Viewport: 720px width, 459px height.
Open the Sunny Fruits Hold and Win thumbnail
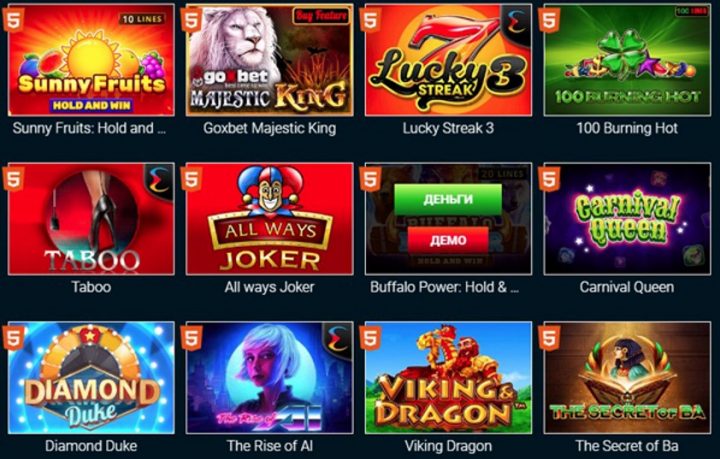pos(91,60)
